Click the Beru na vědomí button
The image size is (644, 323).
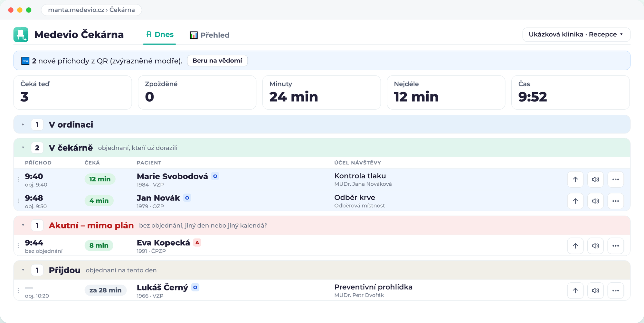(x=217, y=61)
